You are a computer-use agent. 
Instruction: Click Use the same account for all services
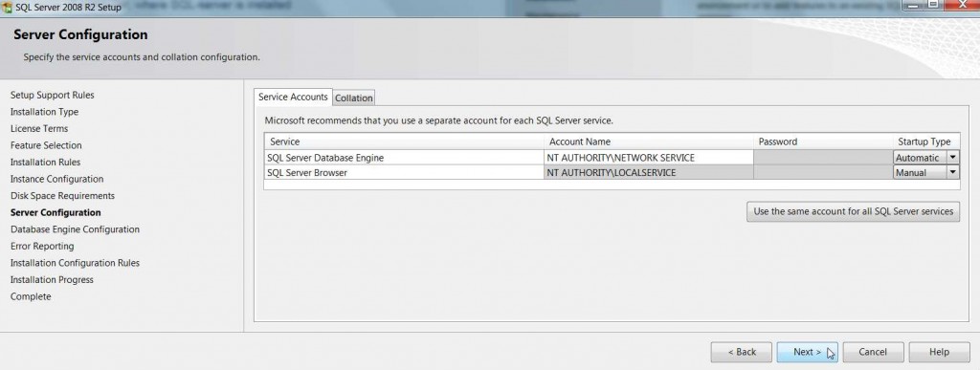853,211
